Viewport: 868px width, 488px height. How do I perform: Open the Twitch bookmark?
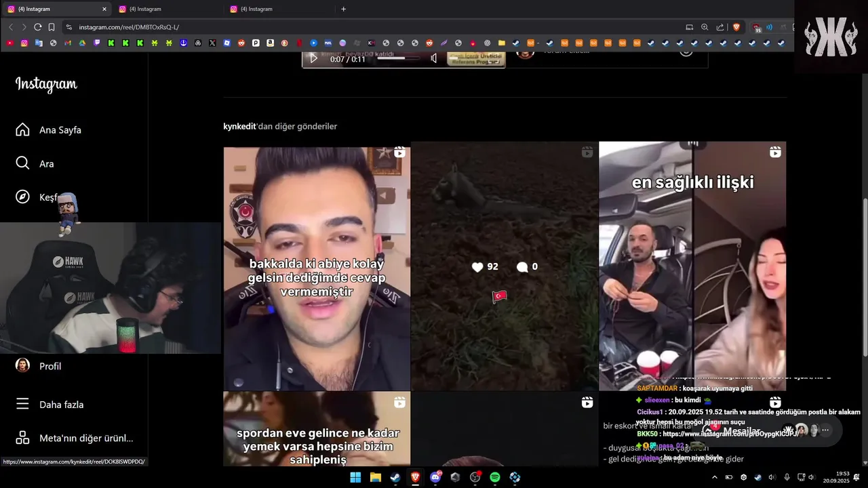pos(96,43)
